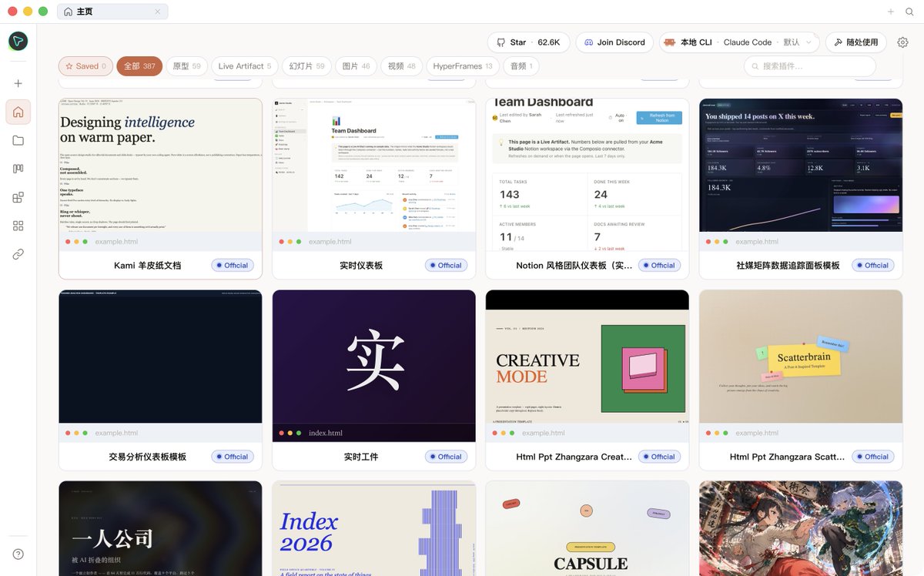
Task: Open the Scatterbrain thumbnail
Action: point(801,357)
